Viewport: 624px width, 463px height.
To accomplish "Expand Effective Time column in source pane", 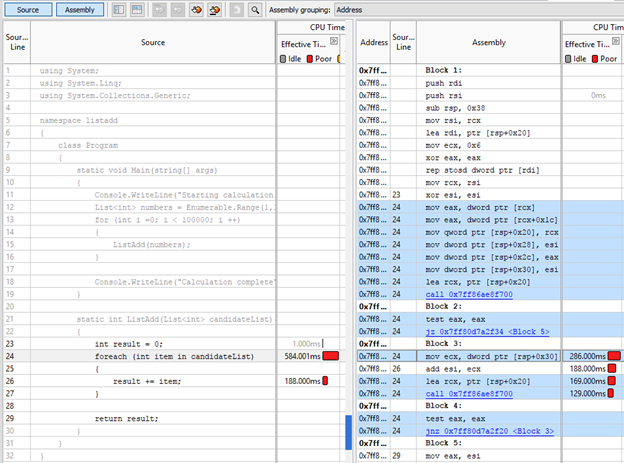I will click(336, 41).
